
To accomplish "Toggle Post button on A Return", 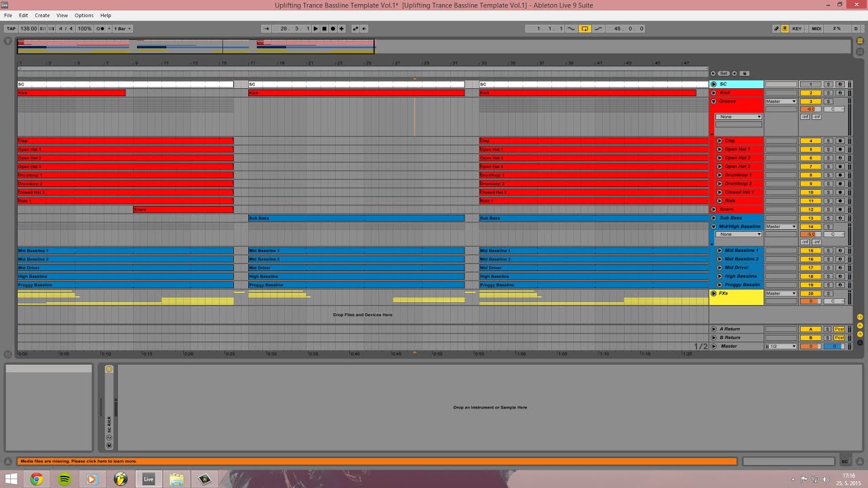I will (x=840, y=329).
